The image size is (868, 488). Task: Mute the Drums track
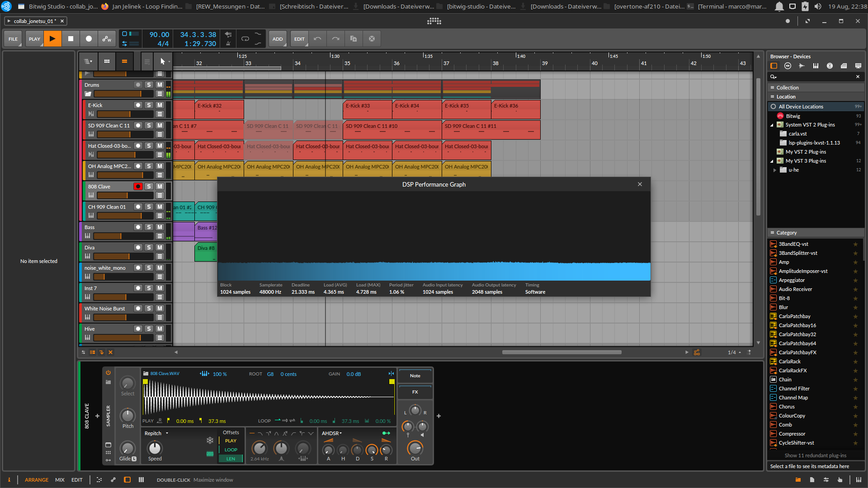tap(160, 85)
